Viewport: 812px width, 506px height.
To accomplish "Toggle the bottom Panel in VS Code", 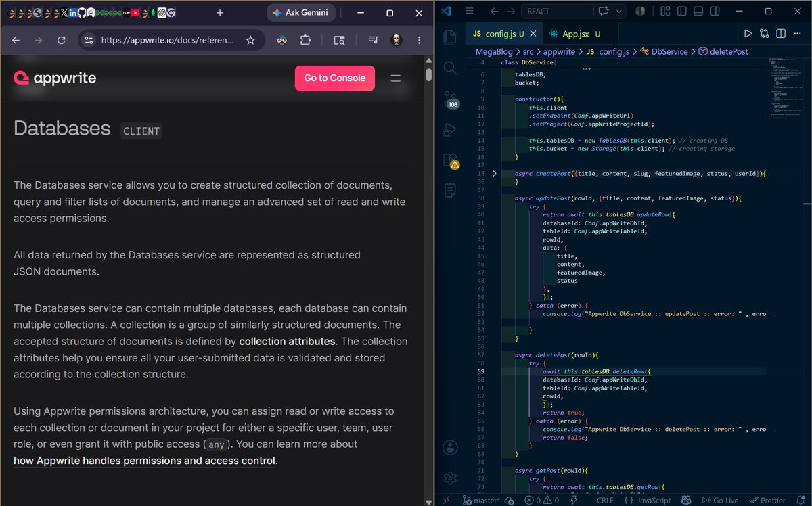I will [x=698, y=11].
